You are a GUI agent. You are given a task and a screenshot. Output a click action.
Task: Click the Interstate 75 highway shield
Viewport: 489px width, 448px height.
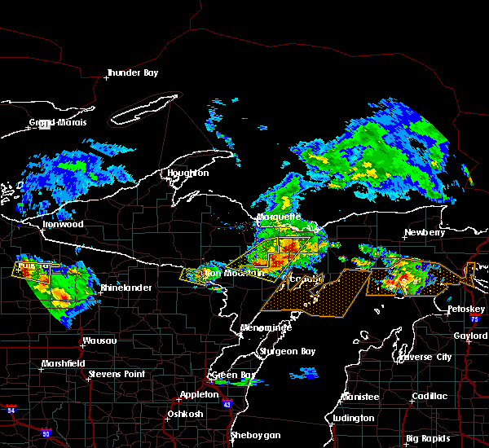click(474, 318)
